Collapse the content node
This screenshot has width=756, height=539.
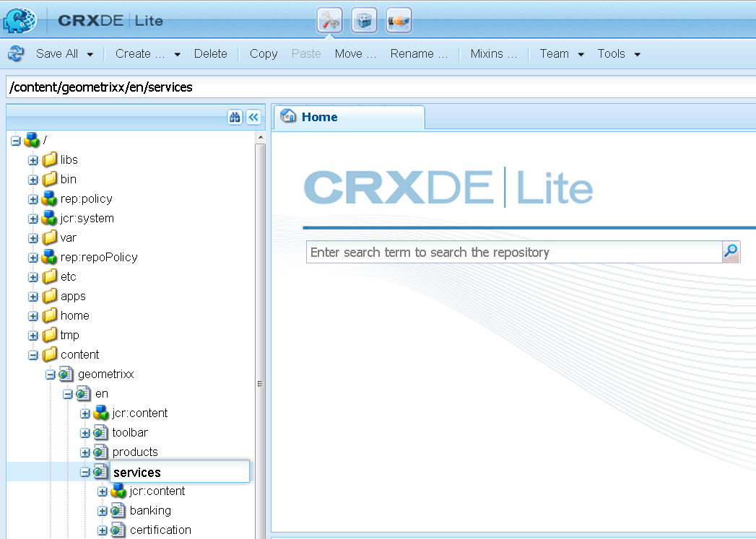coord(32,355)
